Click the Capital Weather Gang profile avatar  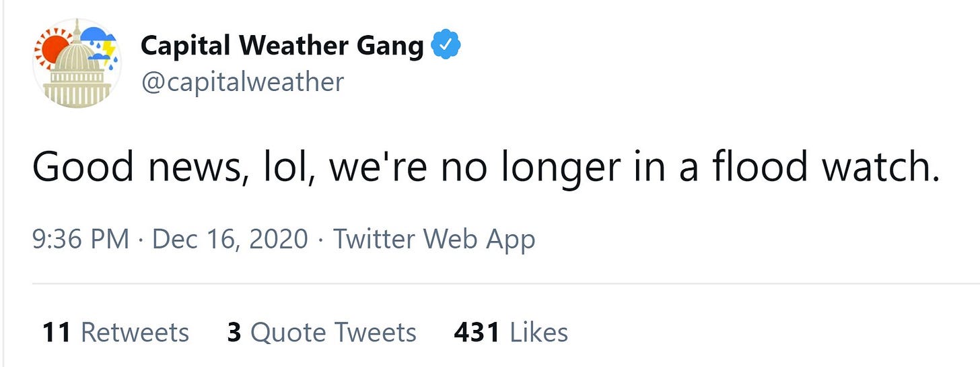point(76,63)
